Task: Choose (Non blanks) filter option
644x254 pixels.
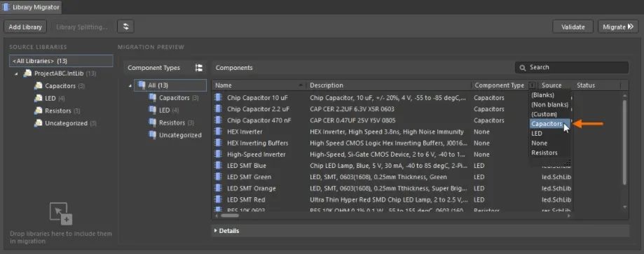Action: coord(549,105)
